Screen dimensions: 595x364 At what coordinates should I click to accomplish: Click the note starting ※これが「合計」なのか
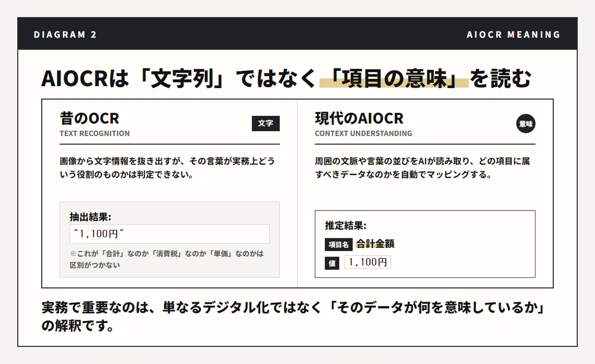[167, 259]
